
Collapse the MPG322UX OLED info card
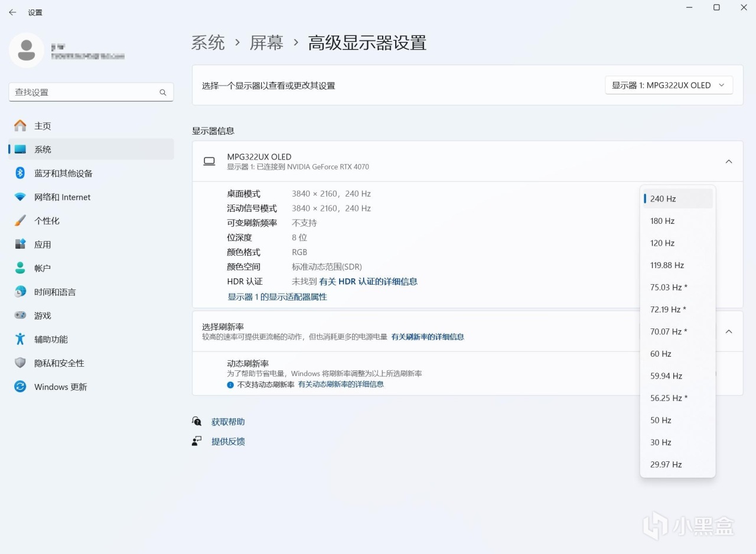pos(729,161)
